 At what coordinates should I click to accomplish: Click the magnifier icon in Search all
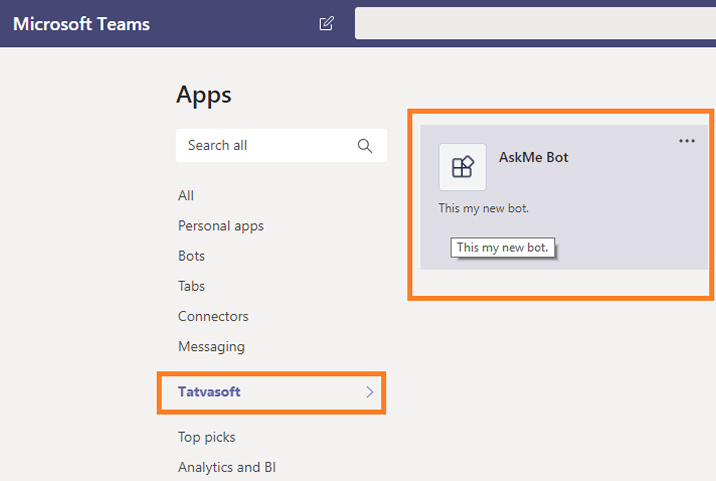coord(364,146)
